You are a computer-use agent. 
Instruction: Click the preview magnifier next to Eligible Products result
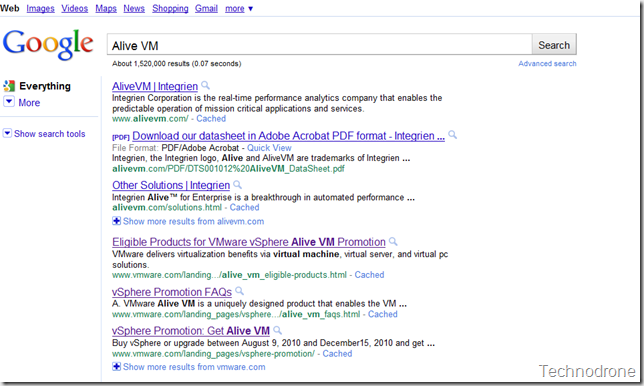pos(393,241)
